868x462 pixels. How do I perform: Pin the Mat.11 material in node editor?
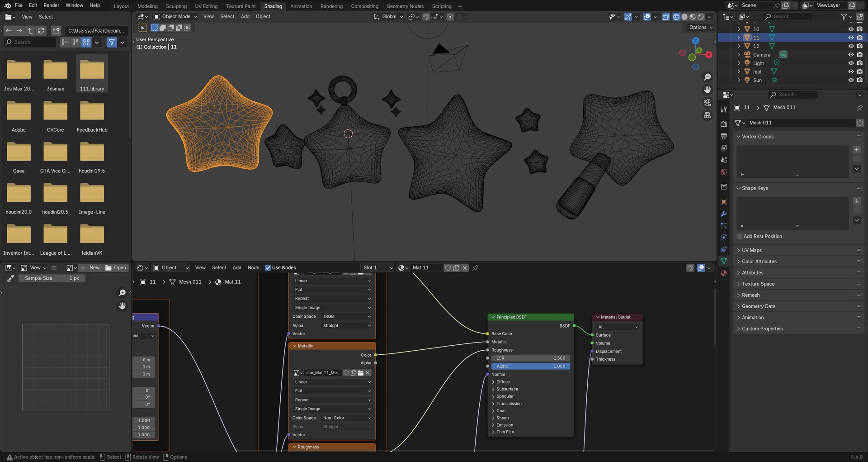pyautogui.click(x=476, y=268)
